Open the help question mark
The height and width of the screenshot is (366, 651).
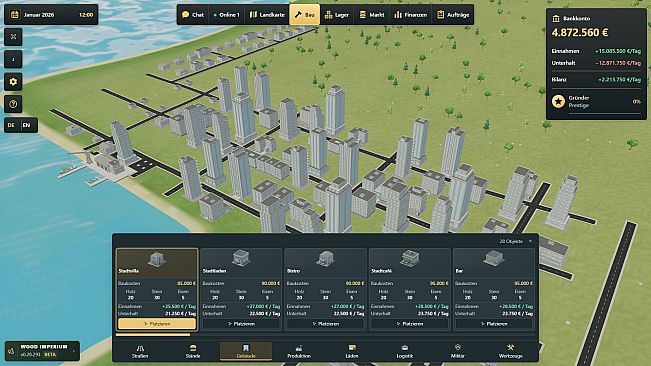[13, 104]
